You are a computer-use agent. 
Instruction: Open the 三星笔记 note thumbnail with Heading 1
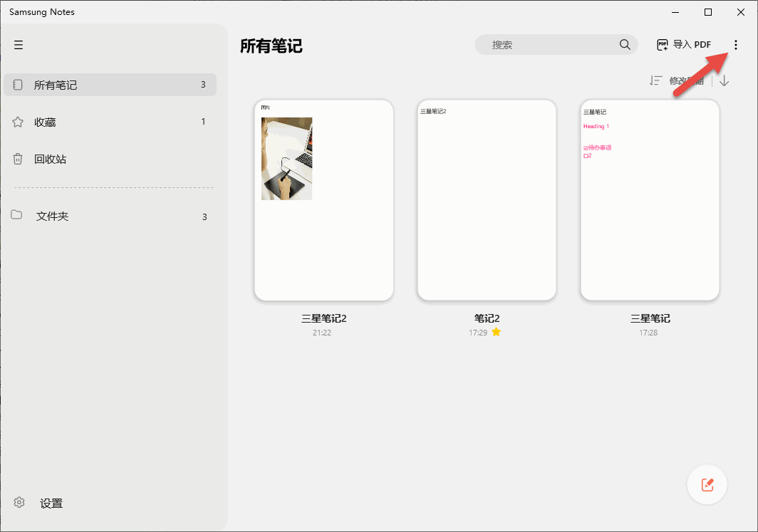650,200
